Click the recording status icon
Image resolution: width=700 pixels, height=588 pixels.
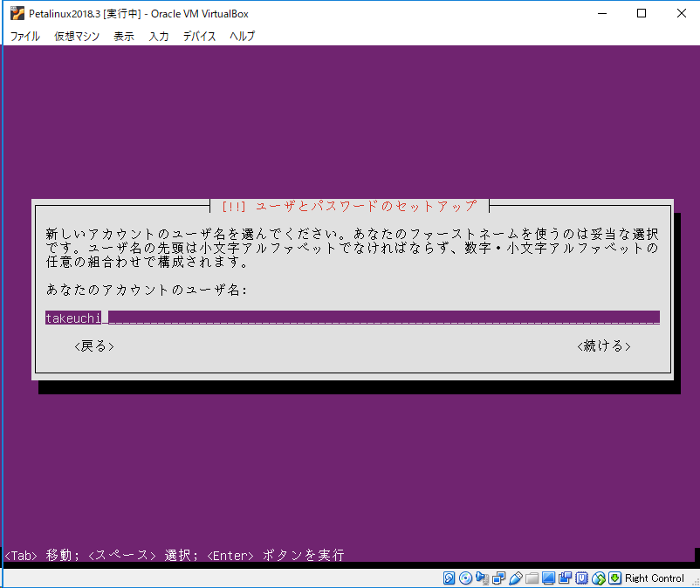564,578
